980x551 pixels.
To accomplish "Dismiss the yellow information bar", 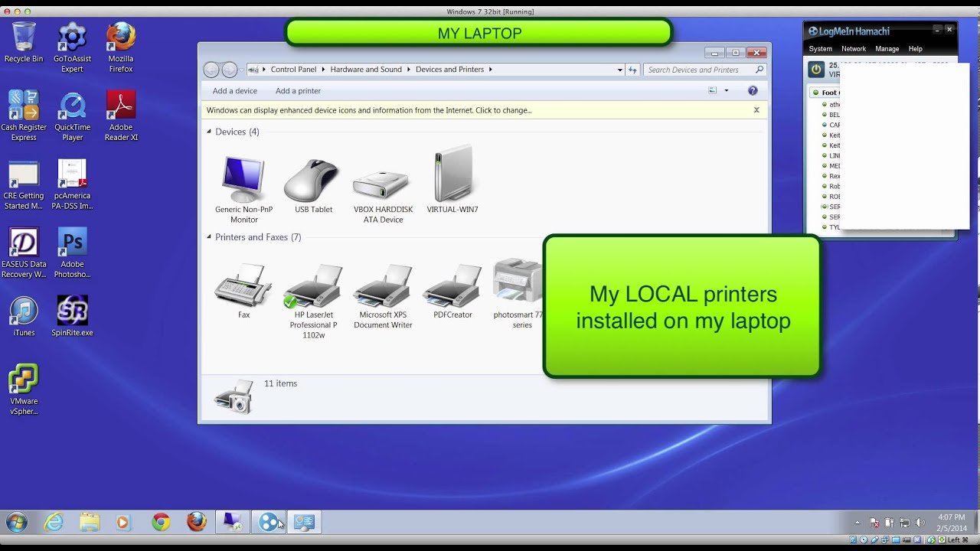I will click(756, 109).
